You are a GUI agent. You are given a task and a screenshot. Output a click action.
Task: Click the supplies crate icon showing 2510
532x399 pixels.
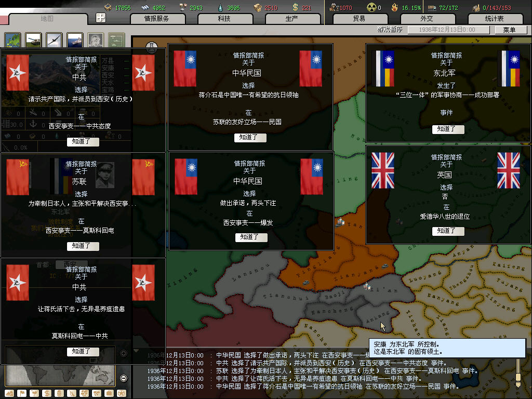tap(258, 7)
